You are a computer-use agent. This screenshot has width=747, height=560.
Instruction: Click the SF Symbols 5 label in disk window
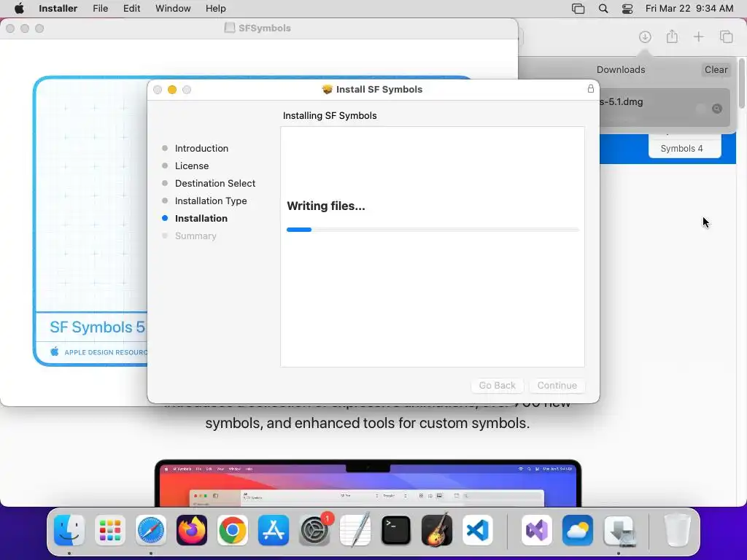point(97,327)
